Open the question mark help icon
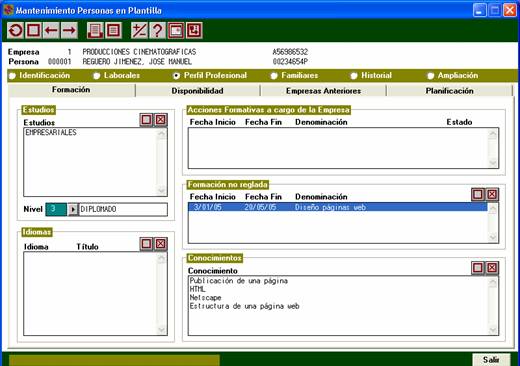Screen dimensions: 520x366 [158, 31]
